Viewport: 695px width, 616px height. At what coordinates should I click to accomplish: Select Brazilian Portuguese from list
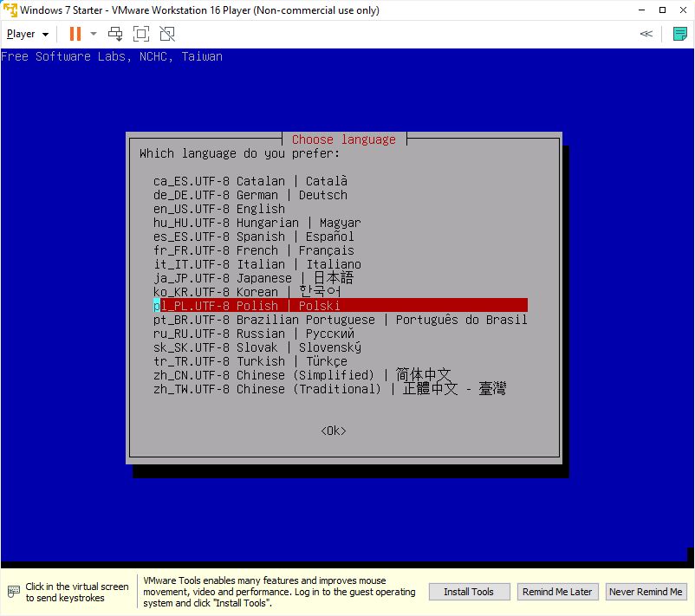(x=340, y=320)
